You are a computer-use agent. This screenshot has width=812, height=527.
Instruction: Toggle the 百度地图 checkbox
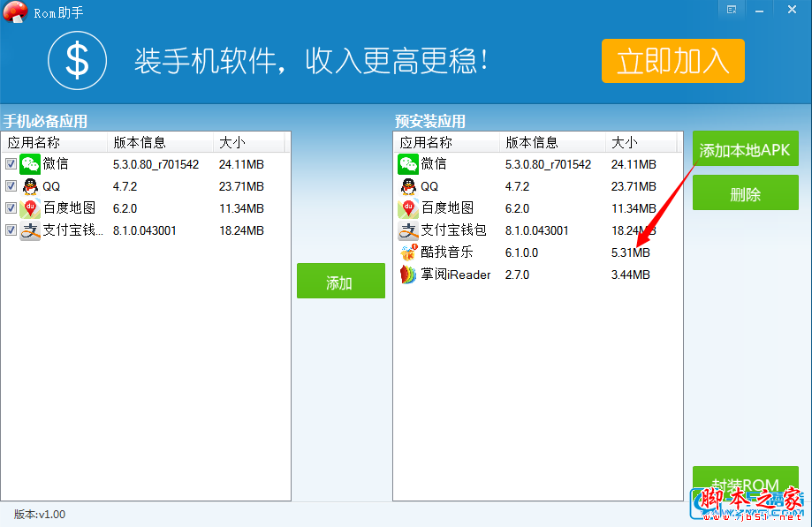[11, 208]
